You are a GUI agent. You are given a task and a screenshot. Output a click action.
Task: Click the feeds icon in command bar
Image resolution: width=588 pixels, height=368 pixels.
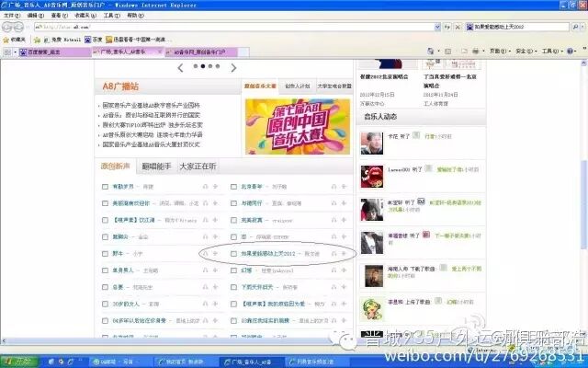click(447, 52)
